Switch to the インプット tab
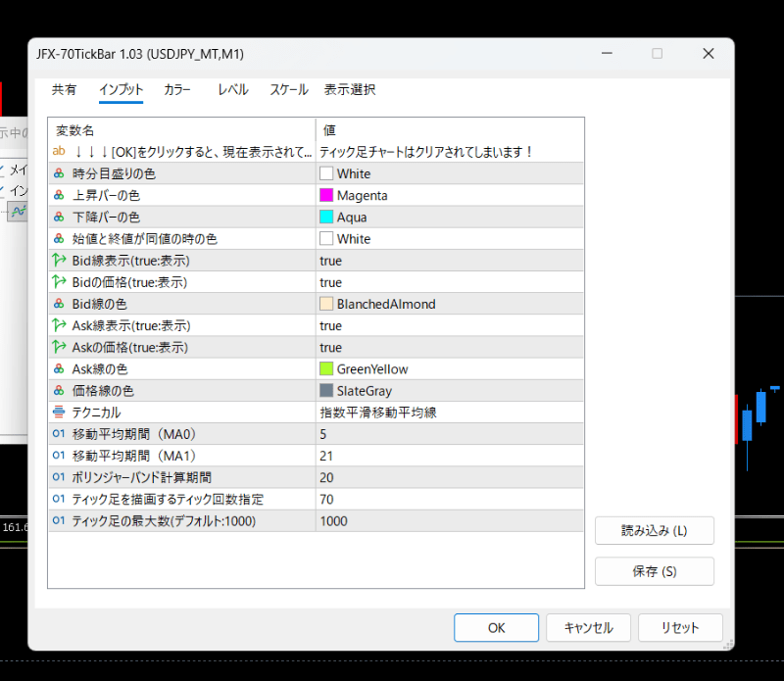784x681 pixels. (x=121, y=89)
